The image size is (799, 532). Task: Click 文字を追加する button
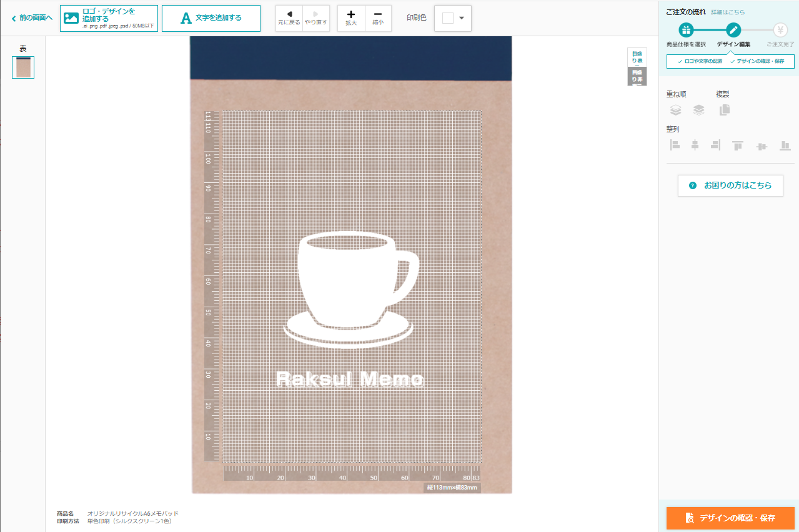pyautogui.click(x=211, y=18)
